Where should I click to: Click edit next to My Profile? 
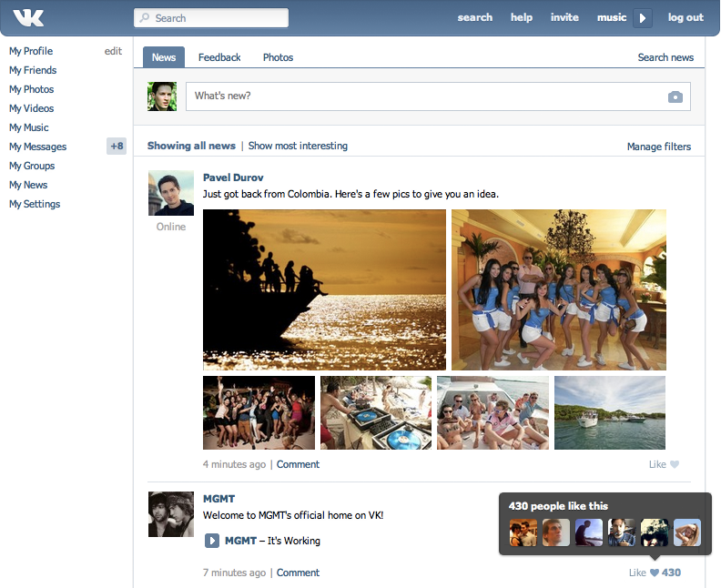[113, 51]
